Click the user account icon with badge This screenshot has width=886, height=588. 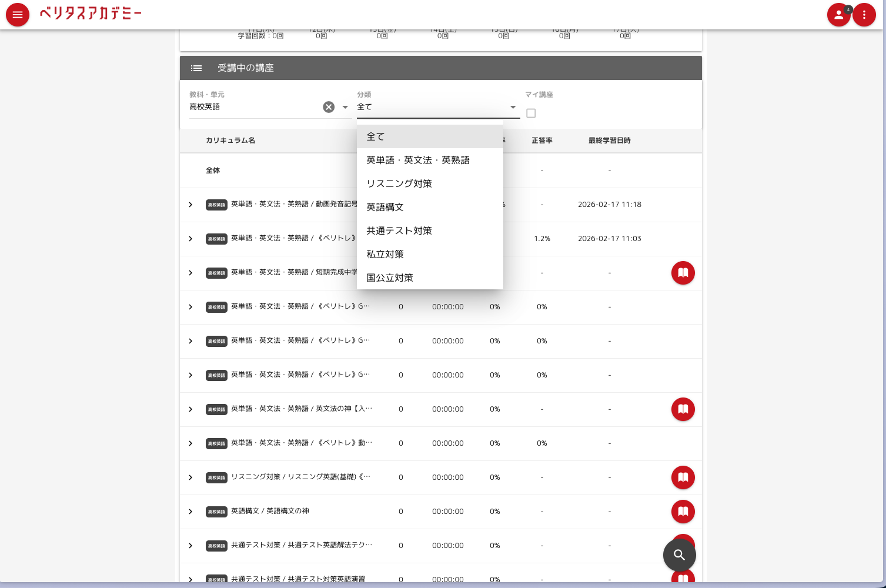click(838, 15)
